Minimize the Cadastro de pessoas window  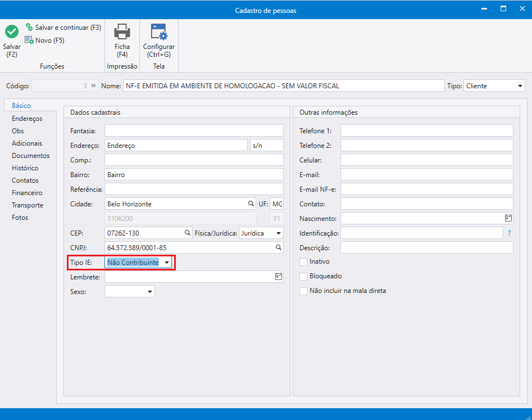[x=484, y=9]
